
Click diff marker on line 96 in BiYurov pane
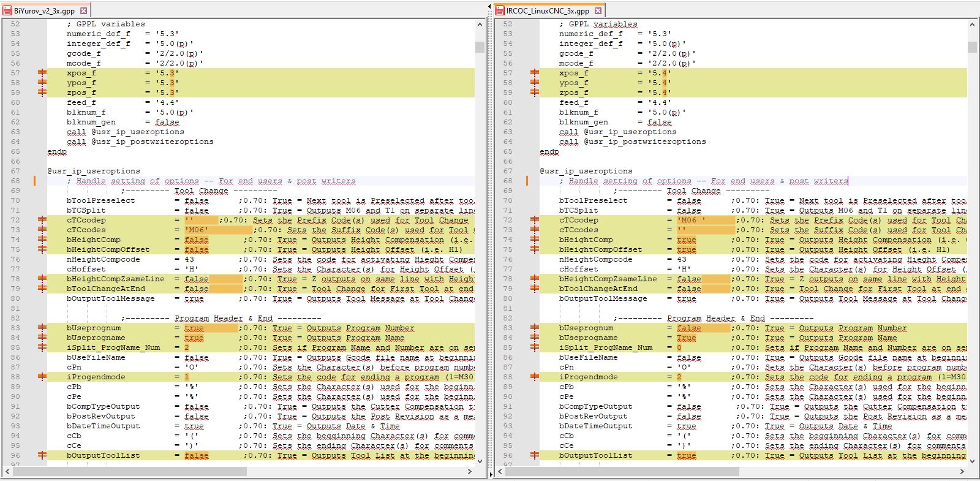42,455
